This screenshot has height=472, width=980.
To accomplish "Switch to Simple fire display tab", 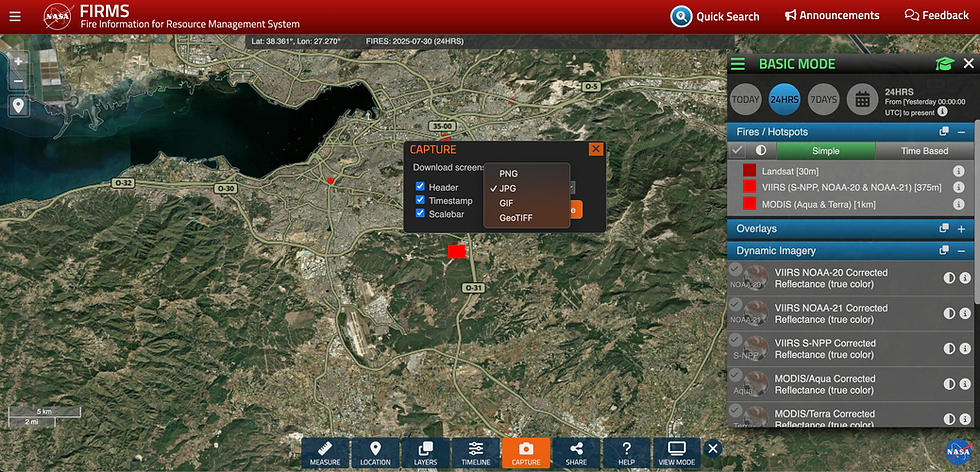I will point(826,151).
